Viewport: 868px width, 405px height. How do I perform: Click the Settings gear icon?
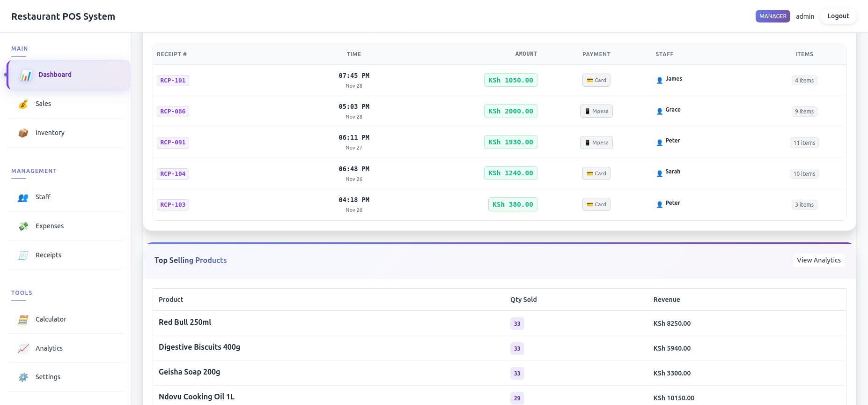point(23,377)
